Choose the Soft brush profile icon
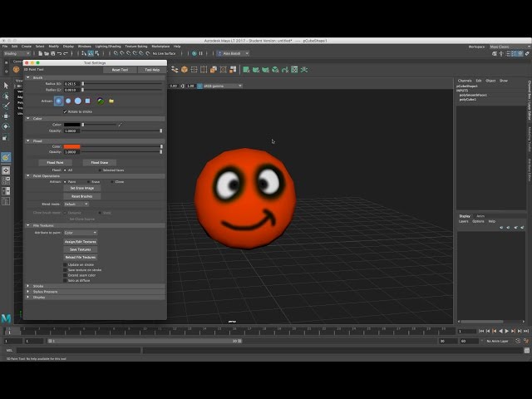 point(68,101)
